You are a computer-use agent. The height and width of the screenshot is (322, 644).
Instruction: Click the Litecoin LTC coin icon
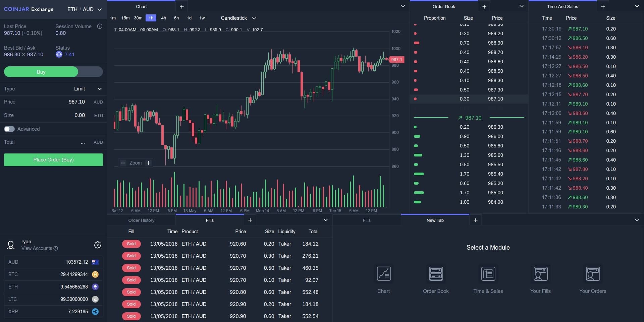point(95,299)
